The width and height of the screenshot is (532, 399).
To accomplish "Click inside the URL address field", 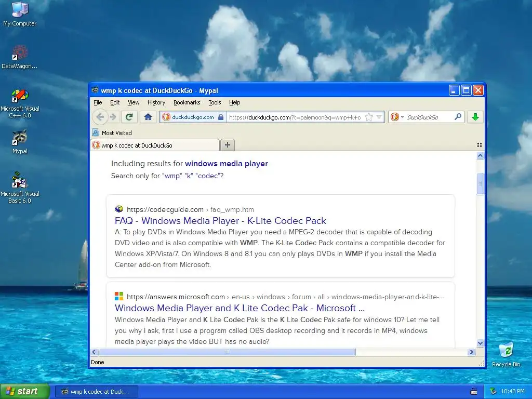I will [295, 117].
